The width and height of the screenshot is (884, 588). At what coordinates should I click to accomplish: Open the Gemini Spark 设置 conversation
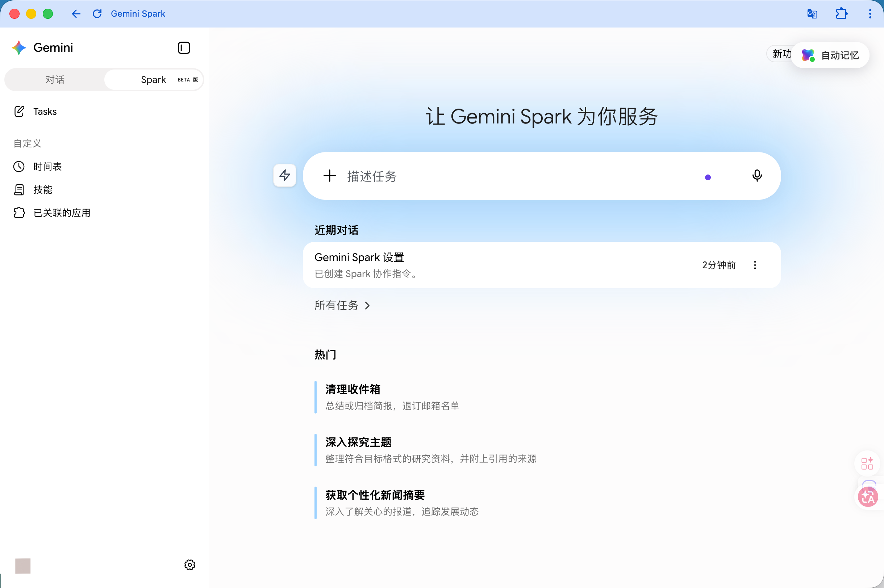tap(541, 265)
